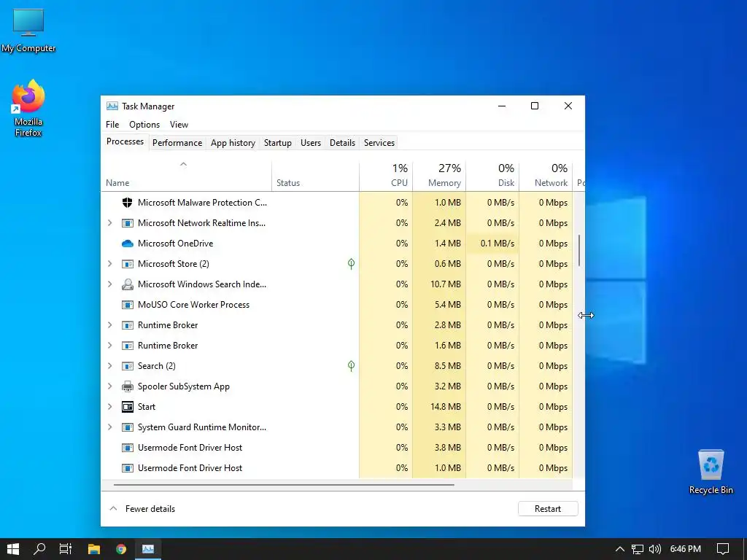
Task: Expand the Microsoft Store (2) process group
Action: (110, 264)
